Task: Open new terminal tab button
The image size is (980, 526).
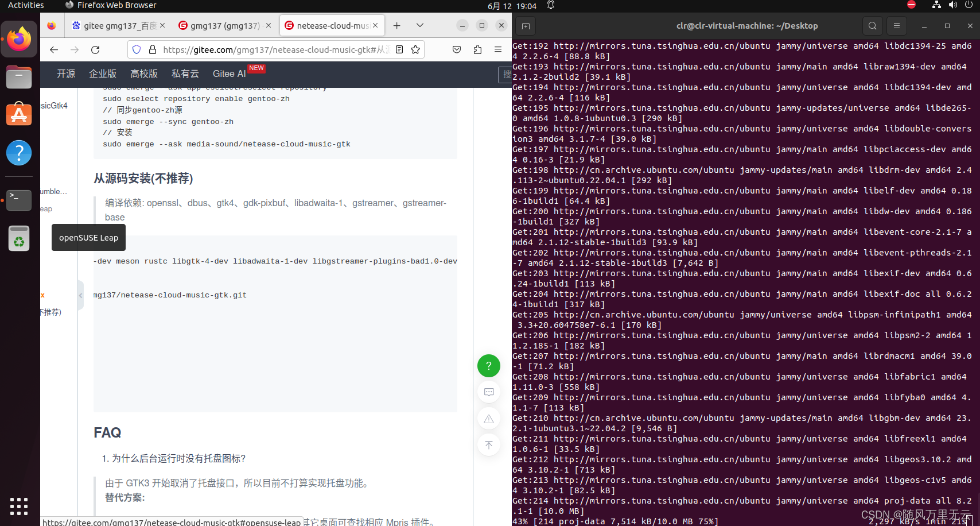Action: pyautogui.click(x=526, y=26)
